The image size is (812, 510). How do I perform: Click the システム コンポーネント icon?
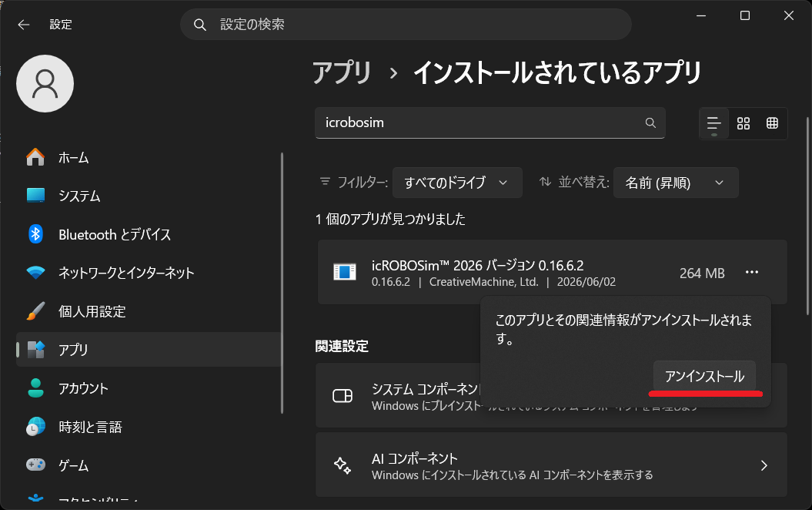[343, 396]
